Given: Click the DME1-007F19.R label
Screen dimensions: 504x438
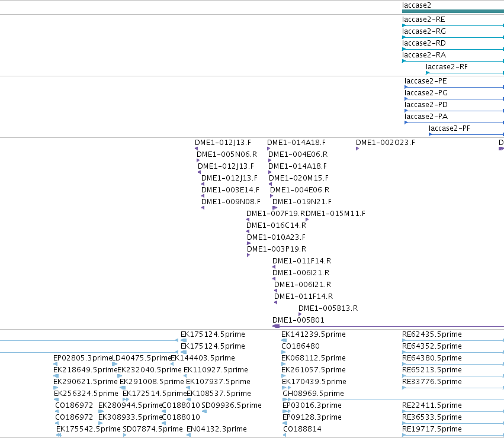Looking at the screenshot, I should coord(276,214).
